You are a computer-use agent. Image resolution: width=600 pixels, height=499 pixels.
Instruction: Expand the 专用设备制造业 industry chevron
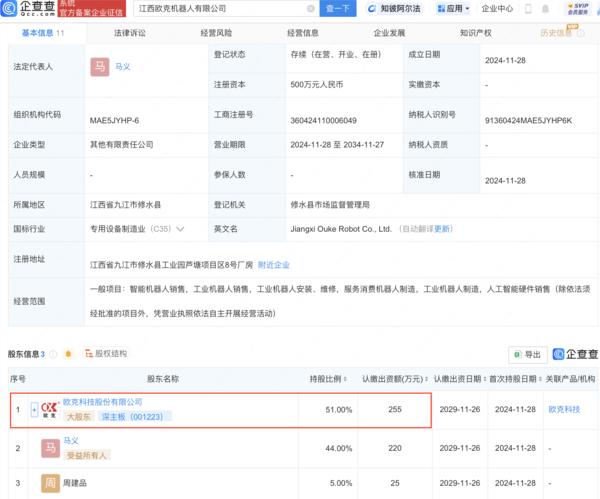pos(180,229)
